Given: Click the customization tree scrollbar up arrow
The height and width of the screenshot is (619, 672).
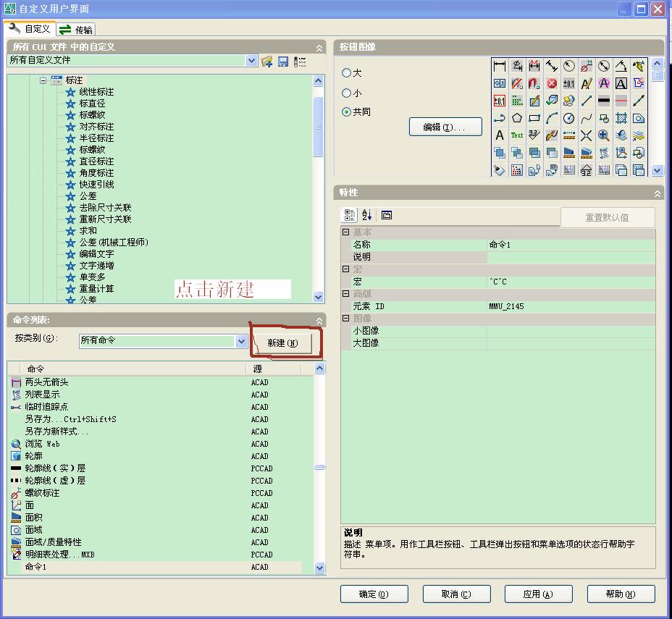Looking at the screenshot, I should click(318, 80).
